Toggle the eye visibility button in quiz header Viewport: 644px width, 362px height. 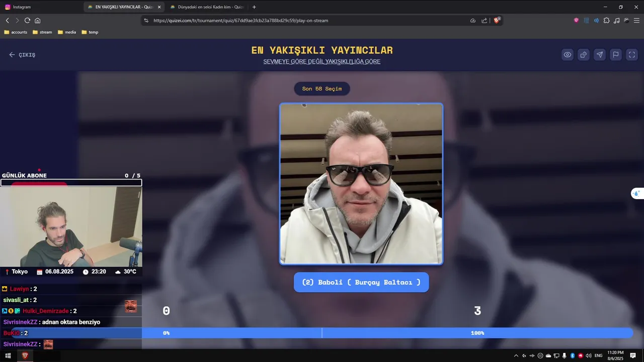pyautogui.click(x=568, y=55)
